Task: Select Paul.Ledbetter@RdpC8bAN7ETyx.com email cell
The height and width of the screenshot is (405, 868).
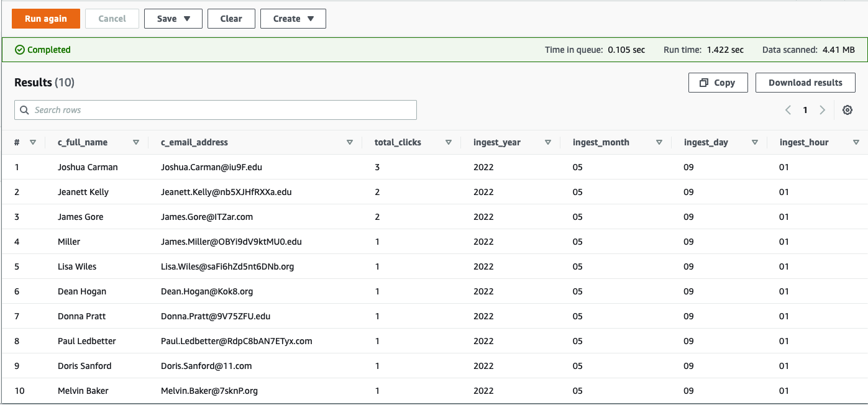Action: pos(237,341)
